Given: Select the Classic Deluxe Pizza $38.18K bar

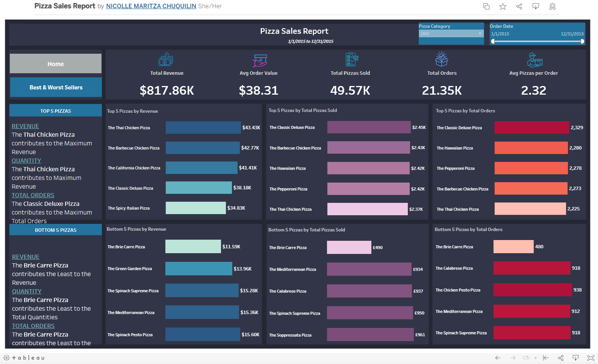Looking at the screenshot, I should [x=199, y=188].
